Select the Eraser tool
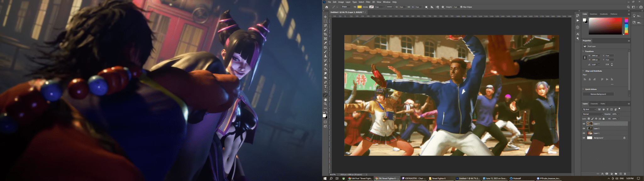 point(325,65)
